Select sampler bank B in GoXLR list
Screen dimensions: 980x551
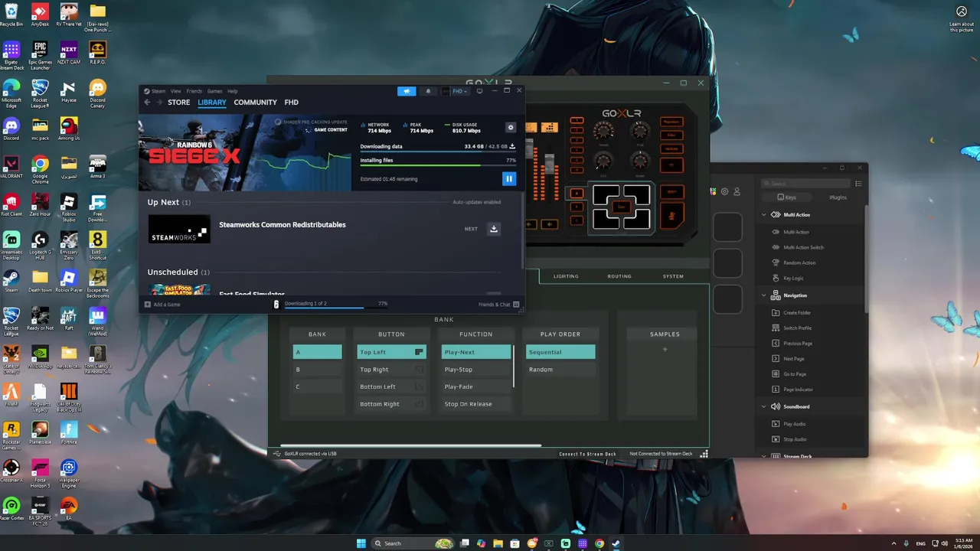317,370
